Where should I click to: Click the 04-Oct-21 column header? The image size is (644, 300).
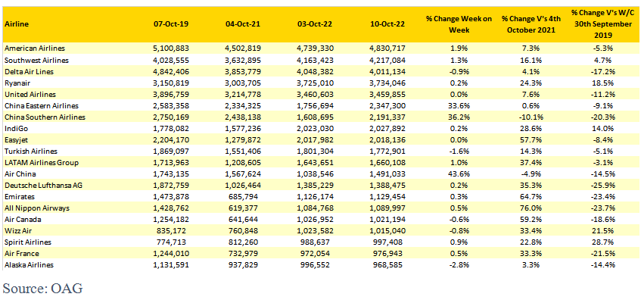point(243,24)
